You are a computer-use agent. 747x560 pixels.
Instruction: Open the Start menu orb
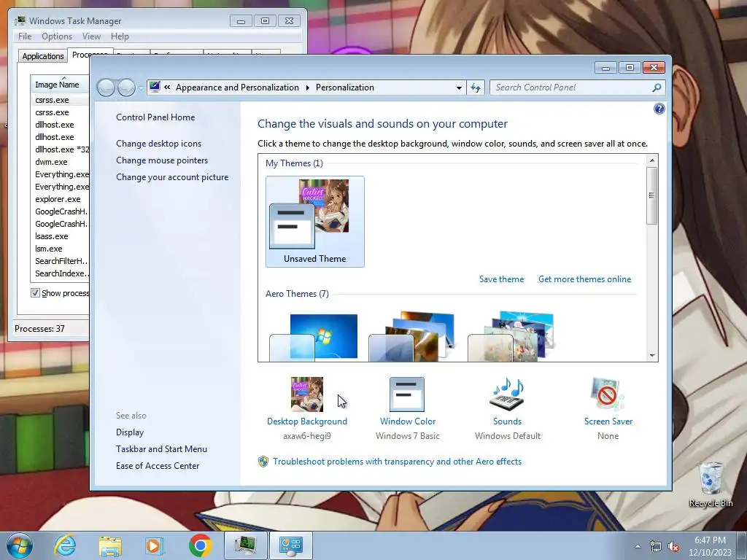tap(20, 545)
